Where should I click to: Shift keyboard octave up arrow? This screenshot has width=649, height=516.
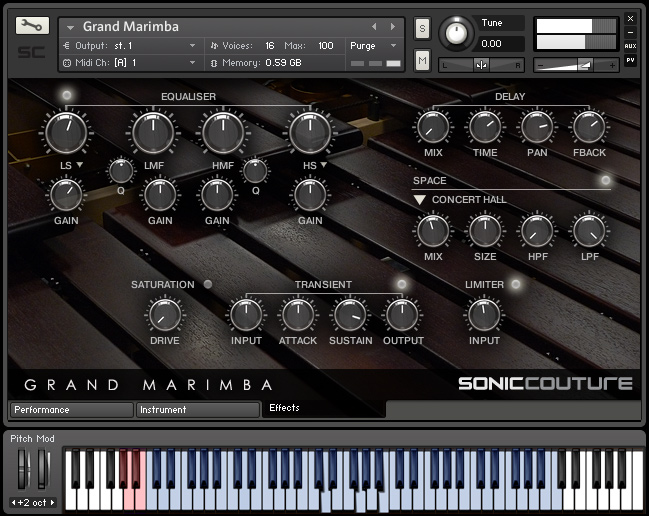tap(52, 503)
